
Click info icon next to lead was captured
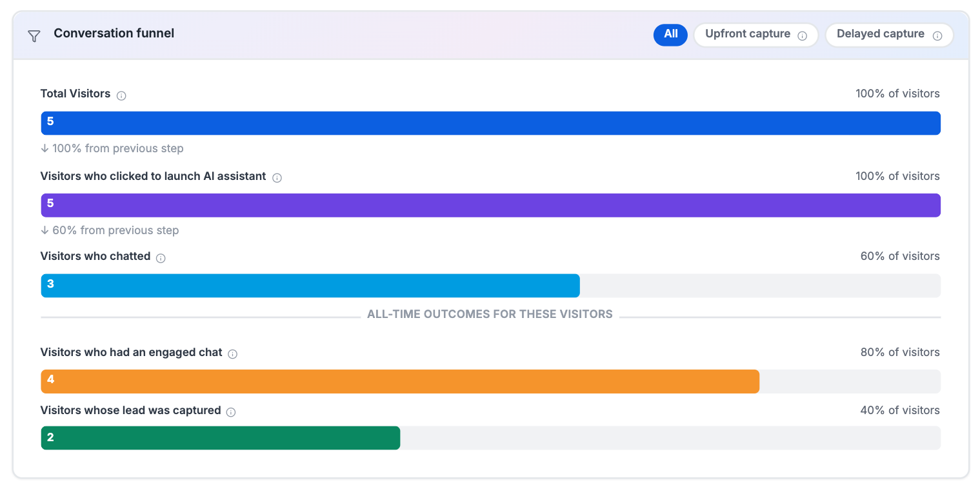tap(231, 412)
